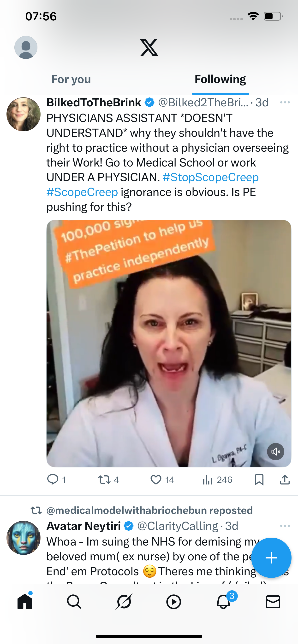The height and width of the screenshot is (644, 298).
Task: Open more options on BilkedToTheBrink post
Action: [x=285, y=102]
